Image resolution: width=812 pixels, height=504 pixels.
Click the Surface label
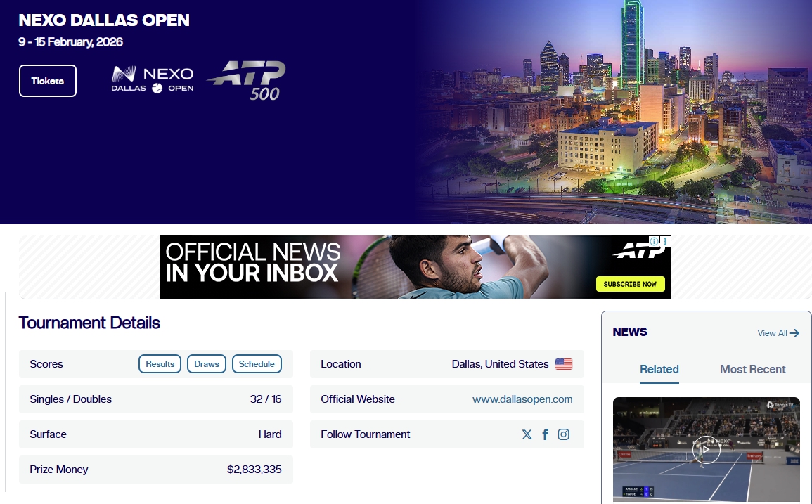pyautogui.click(x=49, y=434)
